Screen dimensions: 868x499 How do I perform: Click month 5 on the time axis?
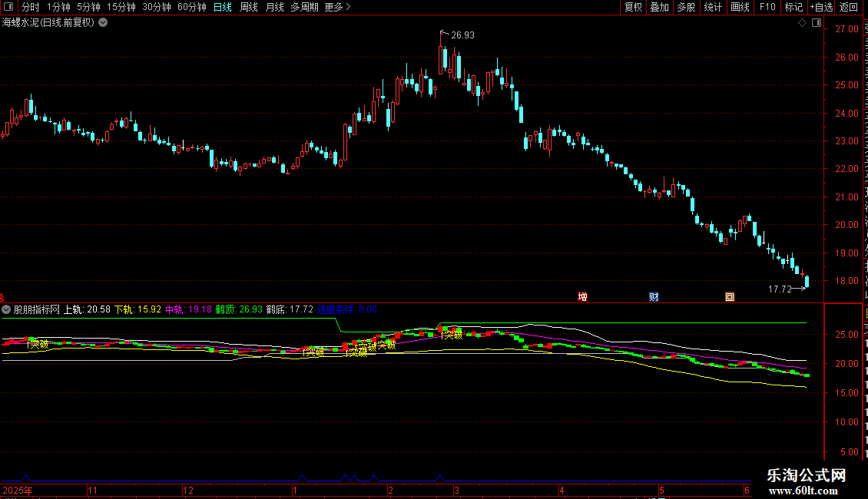tap(661, 490)
